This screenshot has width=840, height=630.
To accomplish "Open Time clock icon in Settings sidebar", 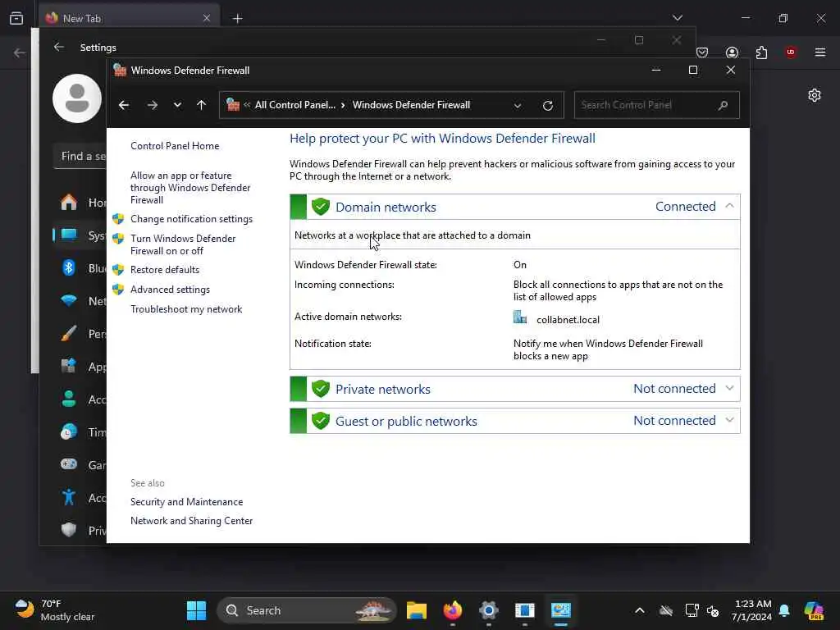I will coord(69,431).
